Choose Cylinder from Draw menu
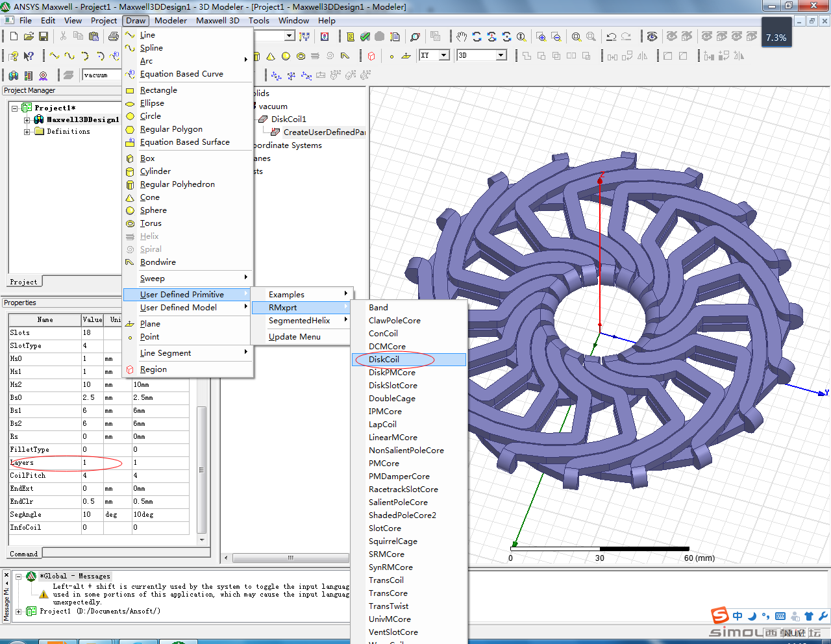831x644 pixels. 188,171
